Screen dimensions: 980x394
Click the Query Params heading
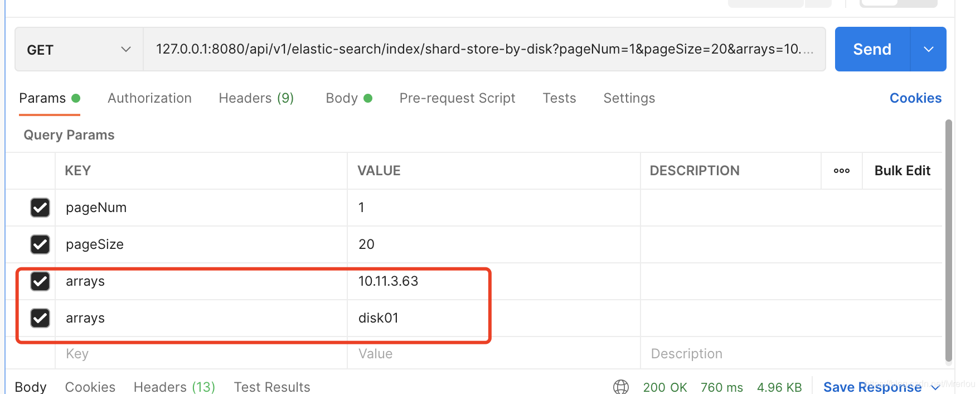click(69, 135)
